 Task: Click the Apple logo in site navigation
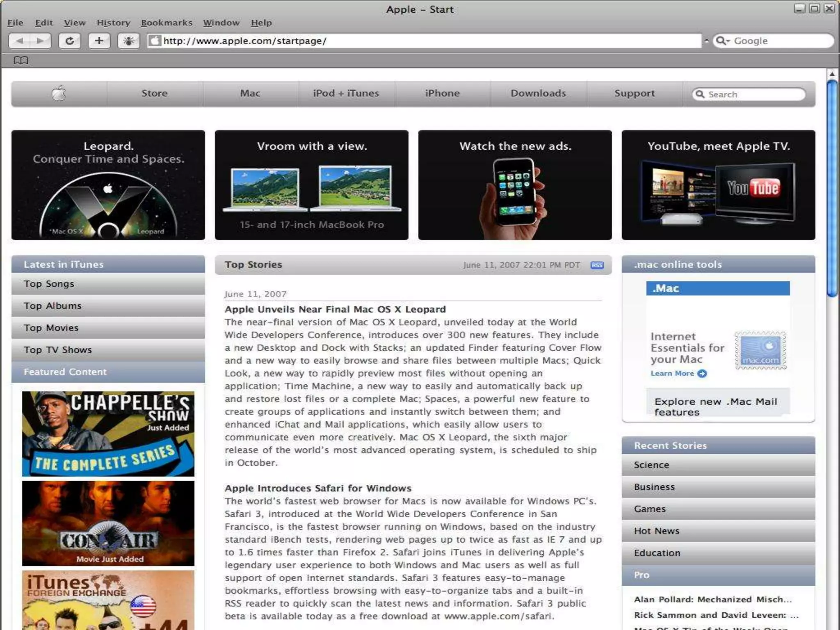click(x=59, y=94)
